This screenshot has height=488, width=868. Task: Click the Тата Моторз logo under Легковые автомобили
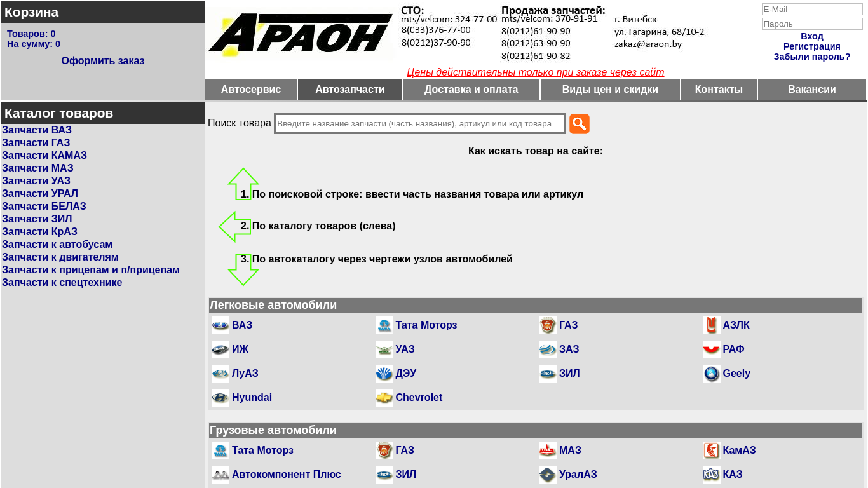(384, 325)
